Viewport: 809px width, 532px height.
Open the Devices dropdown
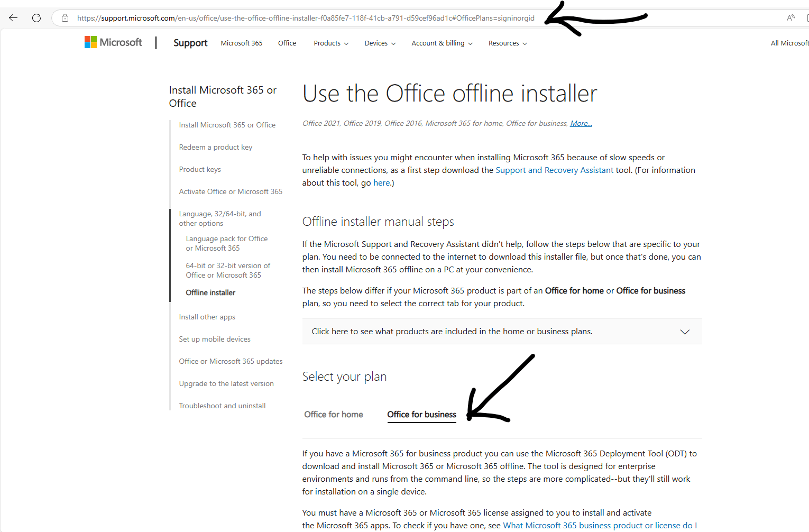tap(379, 43)
